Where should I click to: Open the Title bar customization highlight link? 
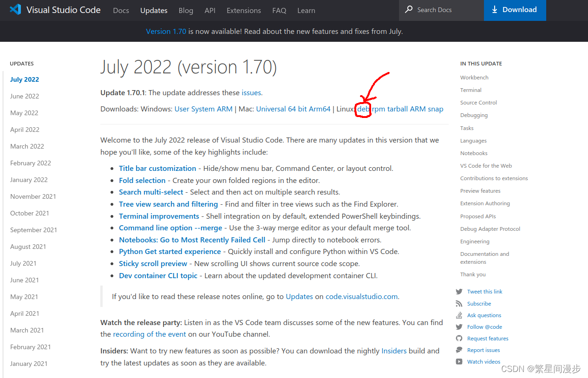point(157,169)
